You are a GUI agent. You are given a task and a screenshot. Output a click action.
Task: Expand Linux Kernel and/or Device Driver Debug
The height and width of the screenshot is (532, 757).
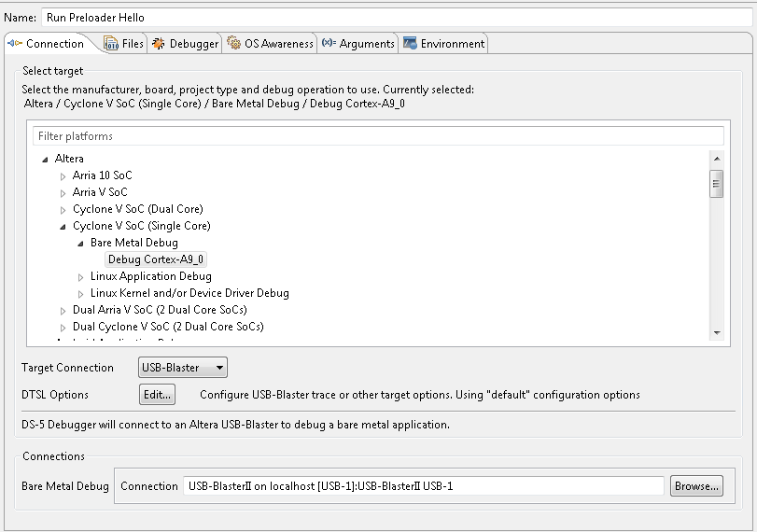80,294
